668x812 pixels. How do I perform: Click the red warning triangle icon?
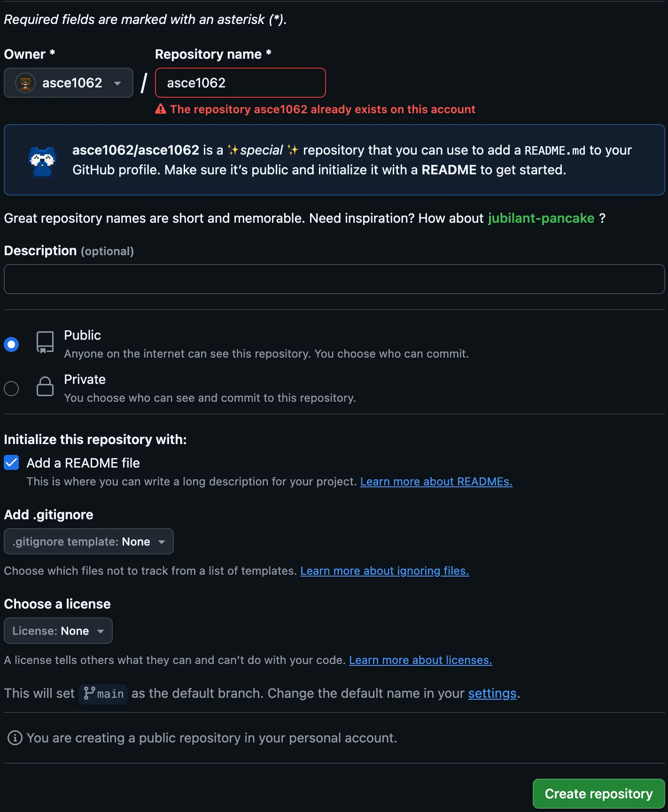[x=161, y=109]
